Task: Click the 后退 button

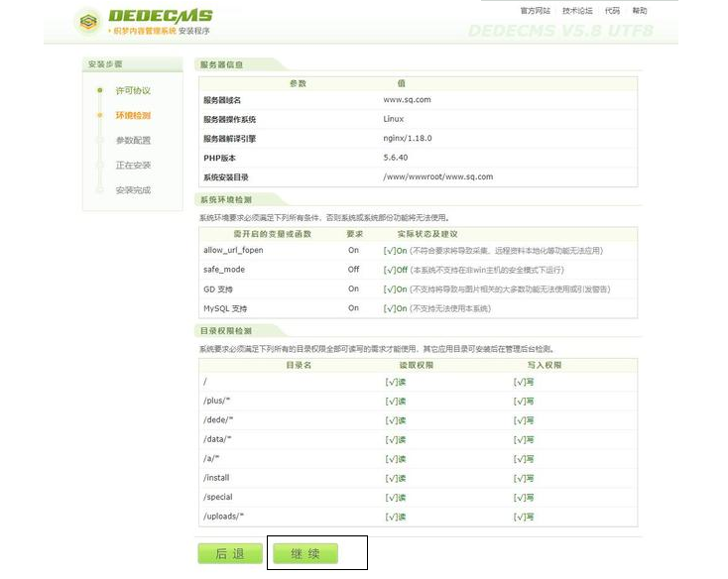Action: click(230, 553)
